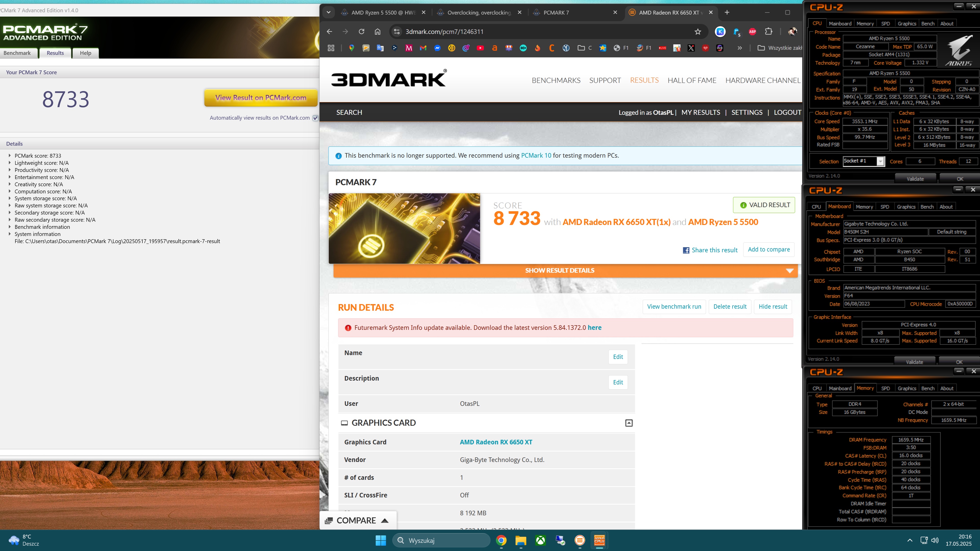Edit the Description field of result
The height and width of the screenshot is (551, 980).
point(618,382)
